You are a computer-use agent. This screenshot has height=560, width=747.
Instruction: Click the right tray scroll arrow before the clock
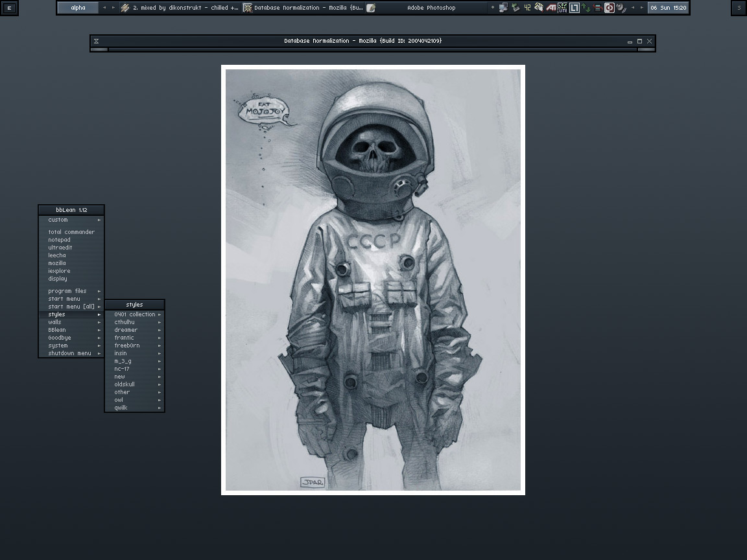[x=642, y=8]
